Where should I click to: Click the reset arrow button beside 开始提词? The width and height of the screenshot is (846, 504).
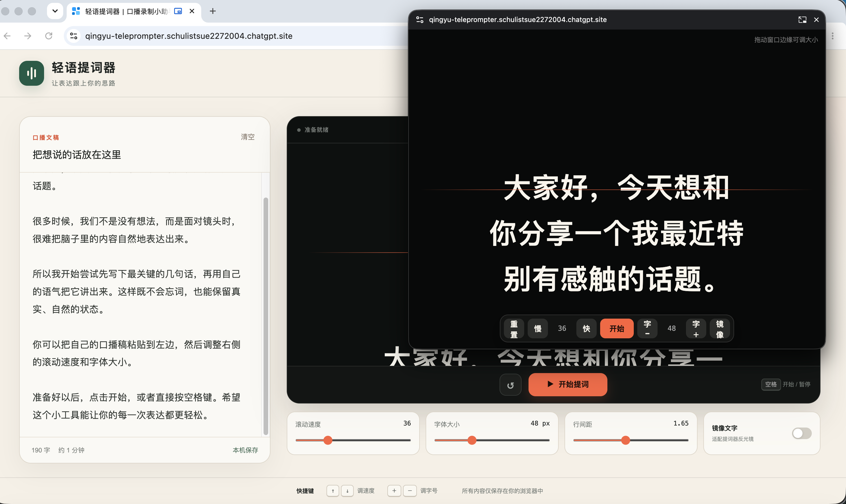pyautogui.click(x=510, y=384)
